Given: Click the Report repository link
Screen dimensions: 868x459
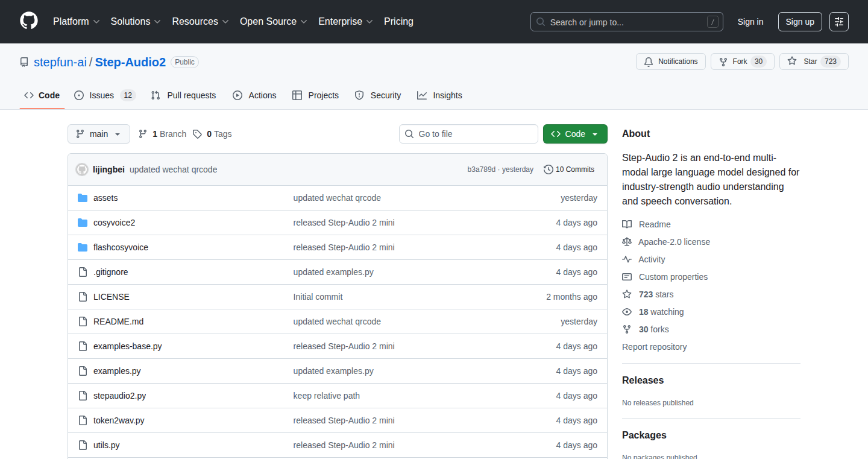Looking at the screenshot, I should 654,347.
